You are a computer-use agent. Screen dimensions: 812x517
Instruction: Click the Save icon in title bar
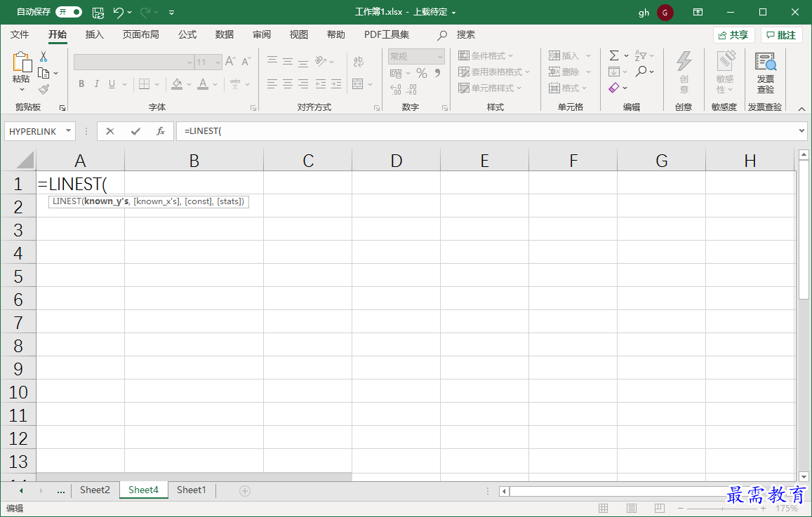[98, 13]
